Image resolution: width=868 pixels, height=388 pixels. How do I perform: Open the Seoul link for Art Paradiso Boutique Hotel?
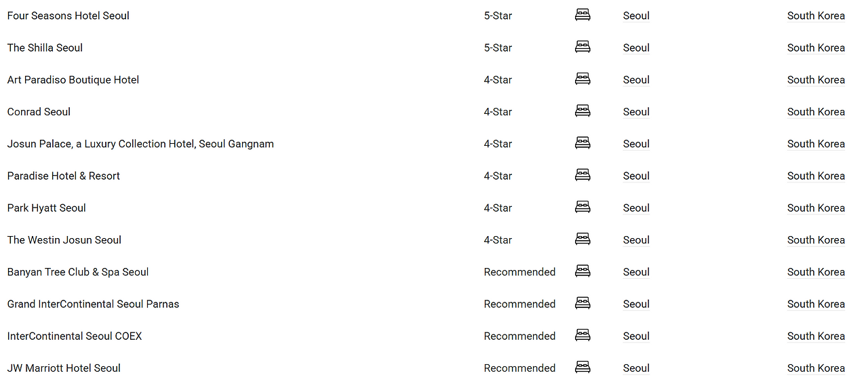point(636,80)
